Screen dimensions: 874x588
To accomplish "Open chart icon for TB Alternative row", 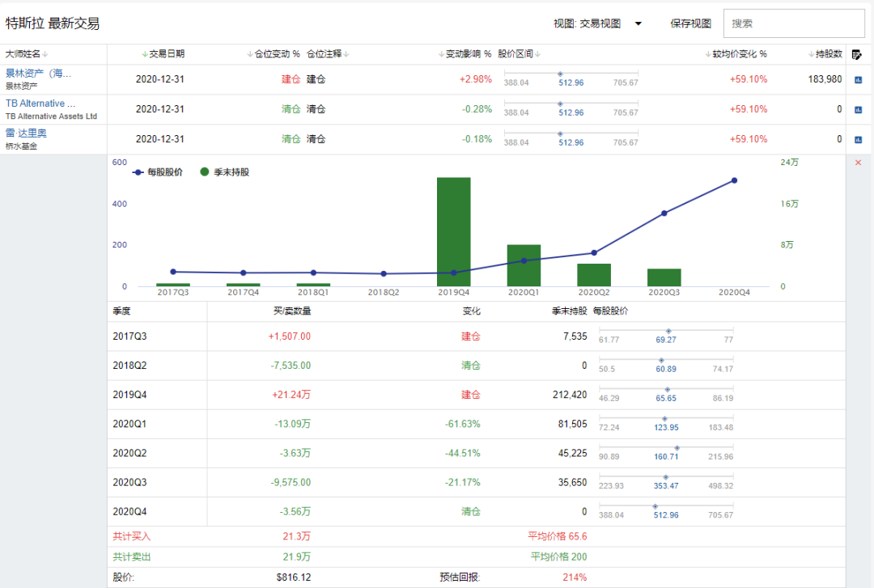I will pyautogui.click(x=859, y=110).
